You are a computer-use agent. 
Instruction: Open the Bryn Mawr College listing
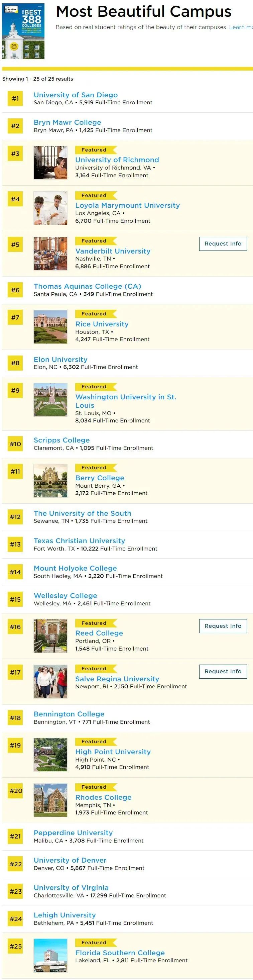[67, 122]
